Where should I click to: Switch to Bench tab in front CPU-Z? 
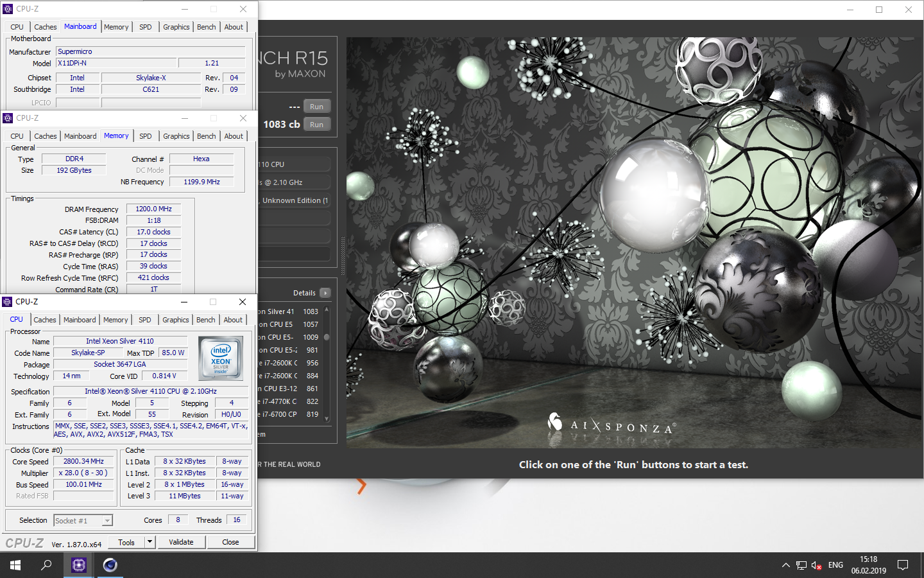[x=205, y=320]
